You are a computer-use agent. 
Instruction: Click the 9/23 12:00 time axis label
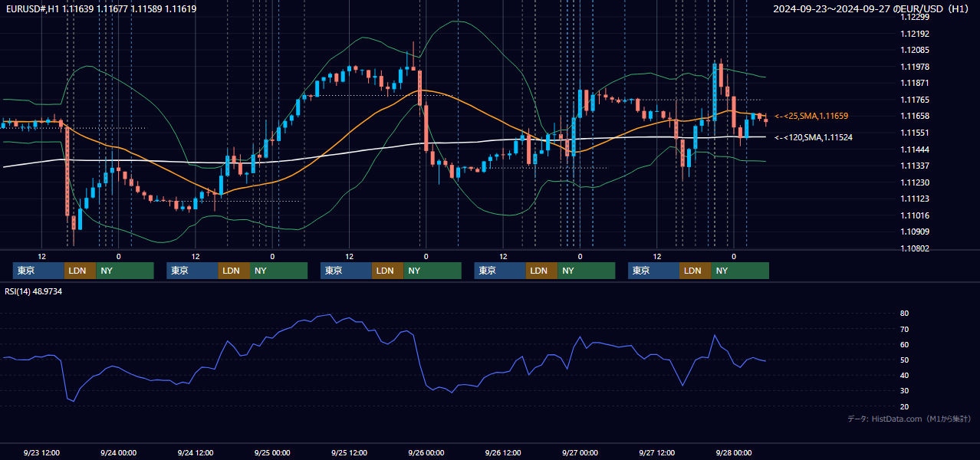coord(41,452)
